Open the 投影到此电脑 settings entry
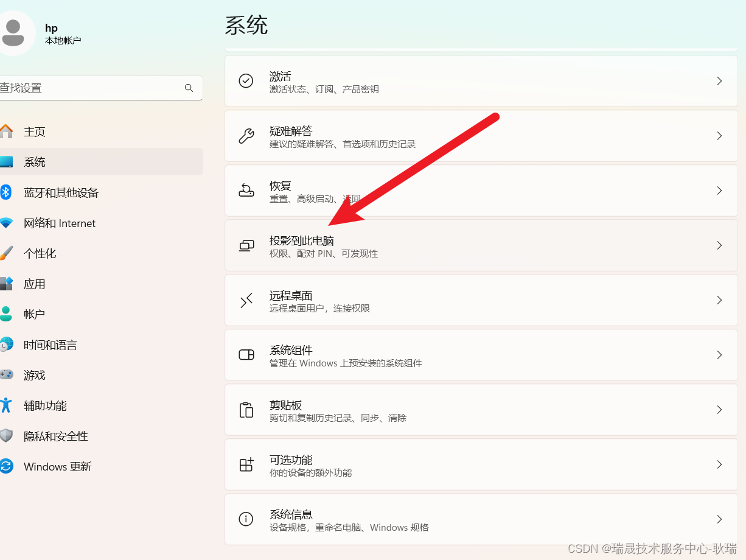 (481, 245)
